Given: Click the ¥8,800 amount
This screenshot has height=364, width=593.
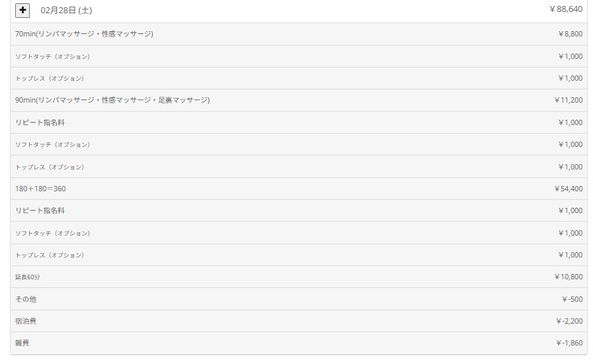Looking at the screenshot, I should click(570, 34).
